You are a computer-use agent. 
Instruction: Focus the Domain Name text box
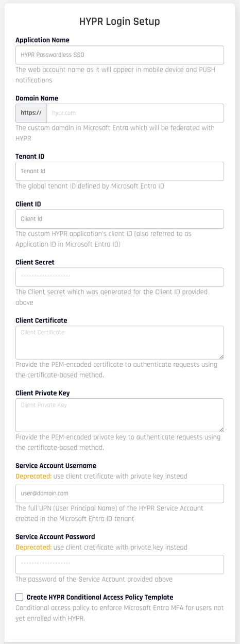click(135, 113)
